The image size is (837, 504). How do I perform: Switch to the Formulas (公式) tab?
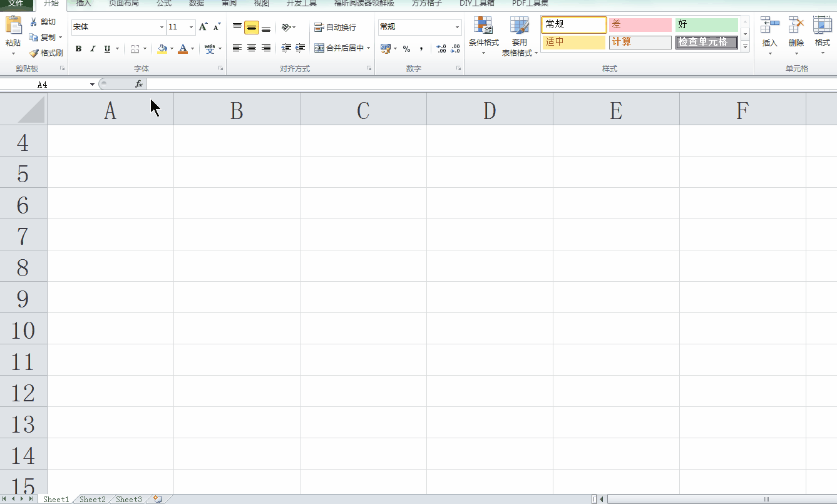164,4
